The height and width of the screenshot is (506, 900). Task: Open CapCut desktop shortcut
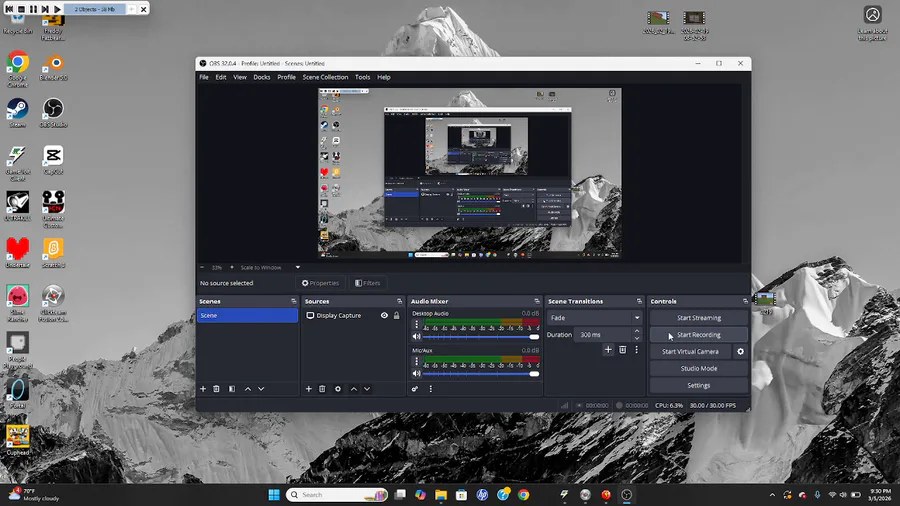point(53,160)
